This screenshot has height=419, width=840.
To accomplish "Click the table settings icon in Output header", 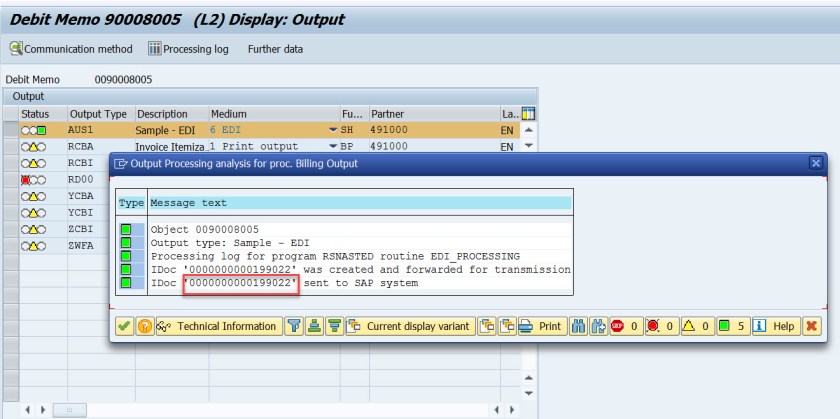I will point(528,114).
